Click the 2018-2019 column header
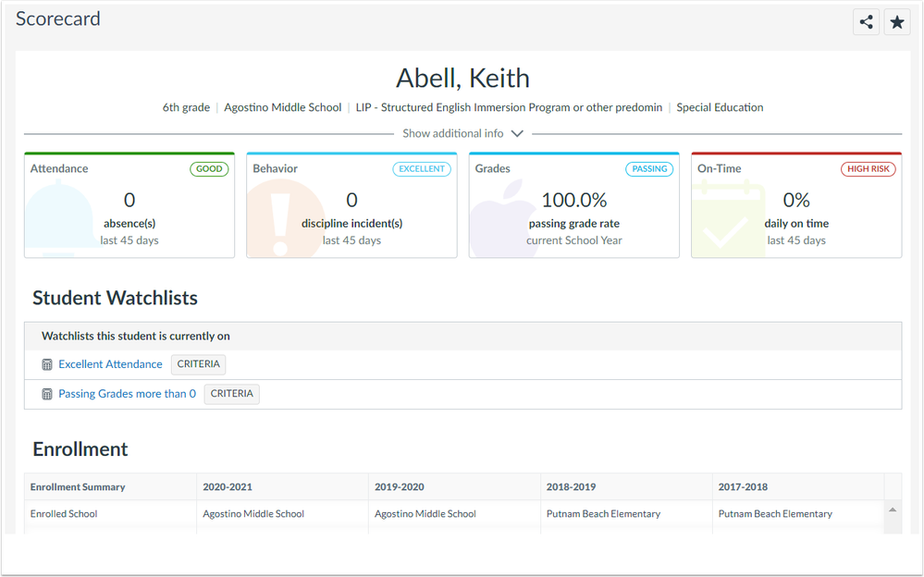Viewport: 924px width, 577px height. point(571,487)
